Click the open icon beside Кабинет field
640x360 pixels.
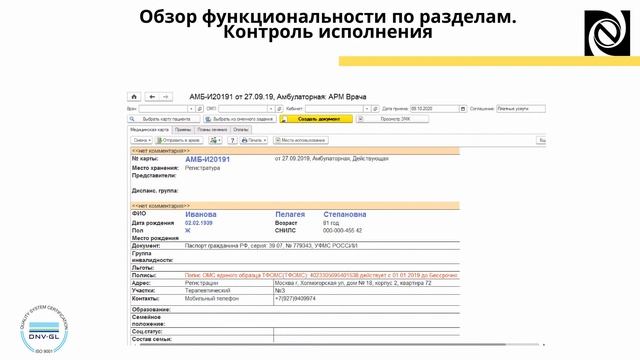[x=376, y=109]
